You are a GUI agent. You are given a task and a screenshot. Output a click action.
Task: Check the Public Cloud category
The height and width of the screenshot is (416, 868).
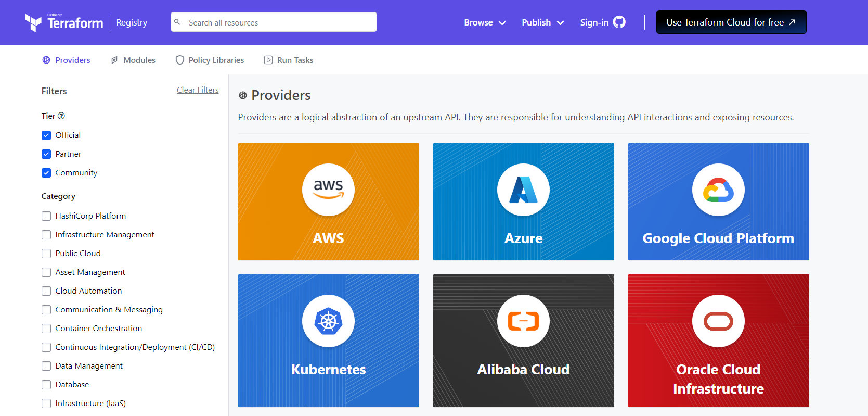46,254
